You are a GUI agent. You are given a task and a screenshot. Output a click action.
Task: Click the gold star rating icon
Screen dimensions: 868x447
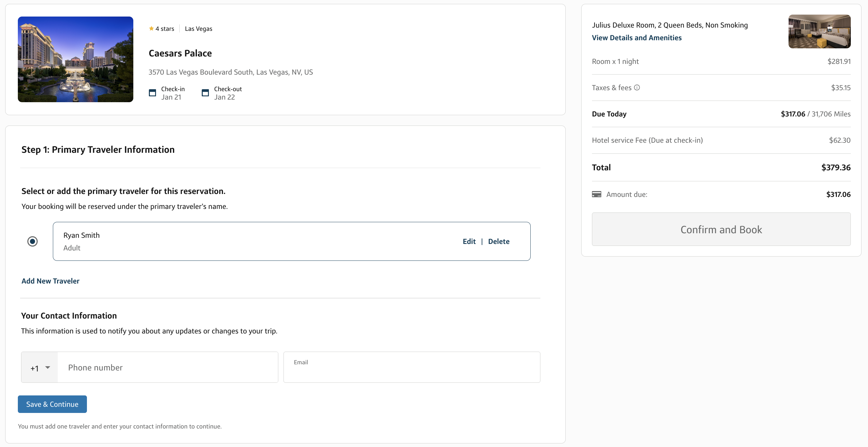151,29
